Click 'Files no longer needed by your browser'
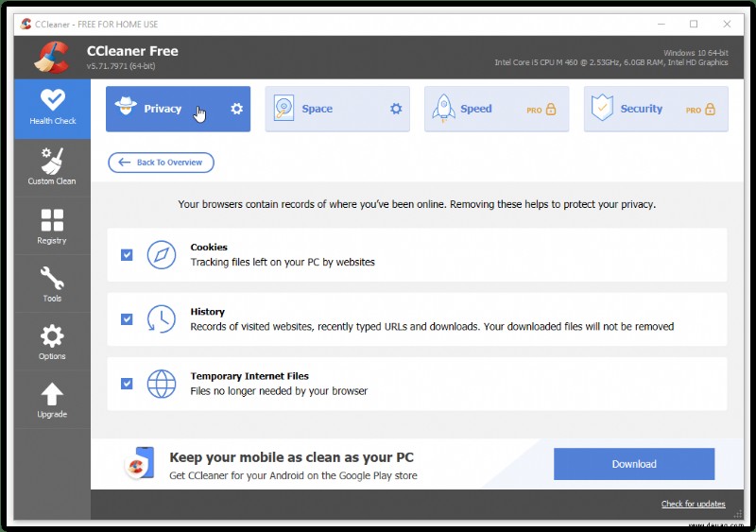 click(279, 390)
